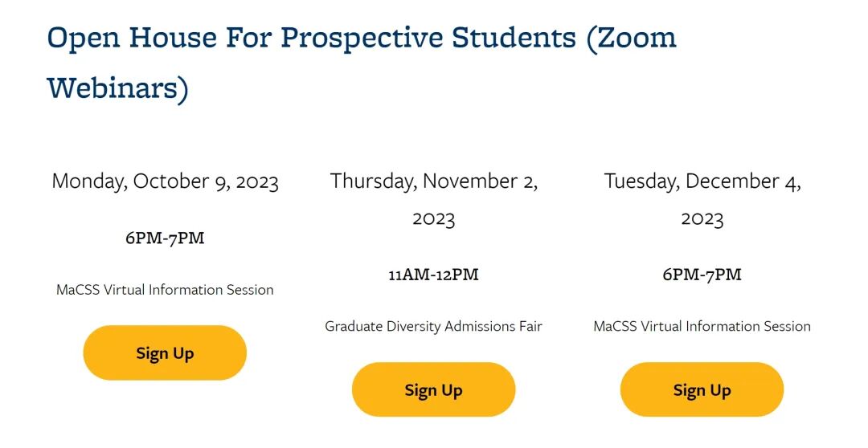Click the "Graduate Diversity Admissions Fair" label
The width and height of the screenshot is (868, 448).
433,326
